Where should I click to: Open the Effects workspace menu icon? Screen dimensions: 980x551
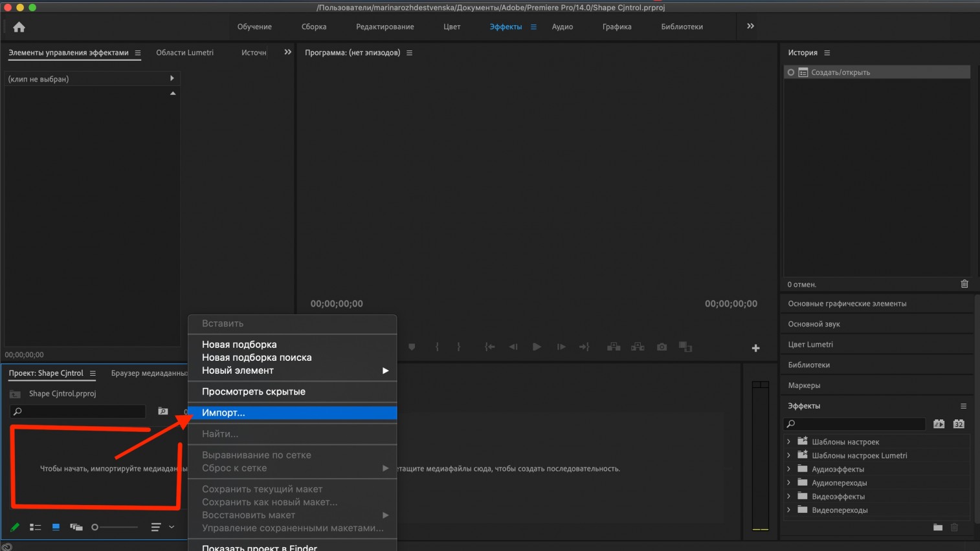[x=533, y=27]
